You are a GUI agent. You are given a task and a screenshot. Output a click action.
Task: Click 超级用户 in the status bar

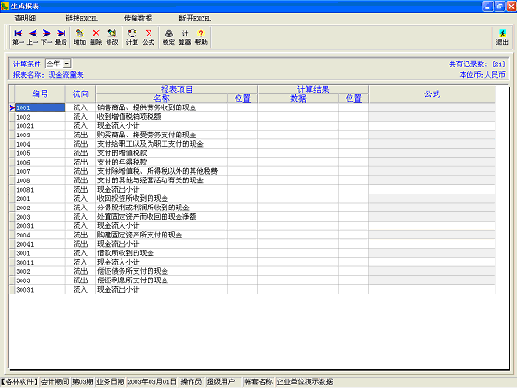click(x=220, y=382)
